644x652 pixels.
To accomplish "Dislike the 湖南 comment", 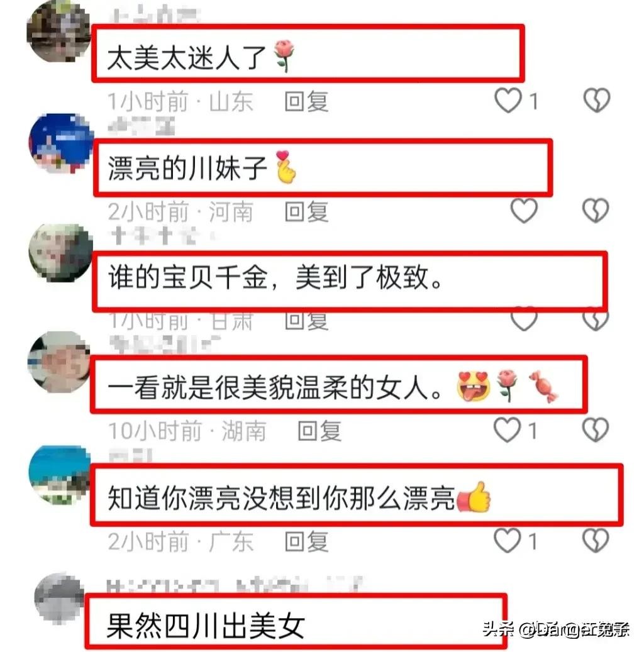I will (x=596, y=429).
